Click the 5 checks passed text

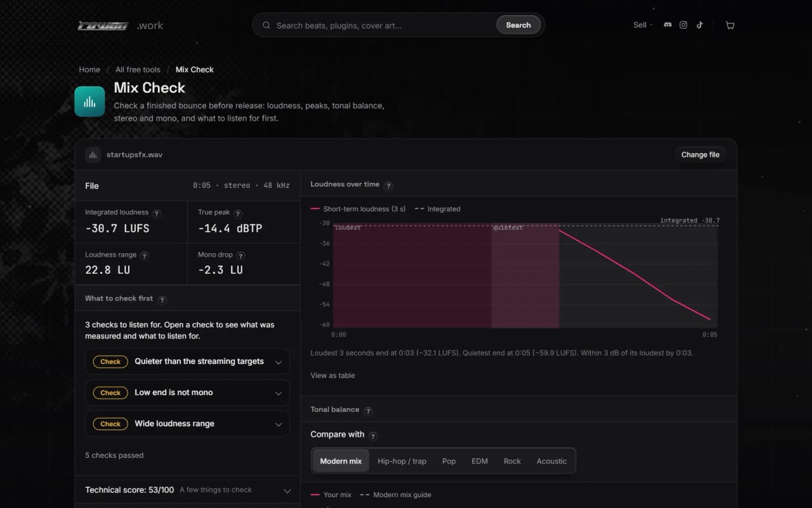[114, 455]
